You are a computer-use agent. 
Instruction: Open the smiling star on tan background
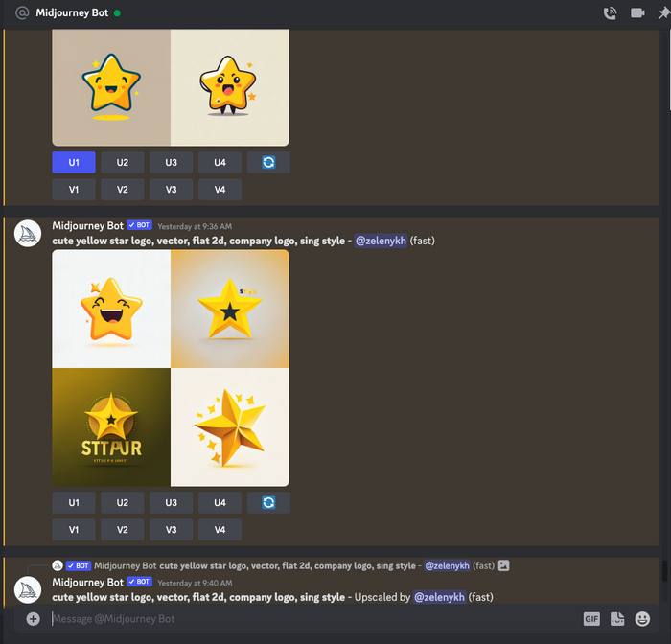111,87
